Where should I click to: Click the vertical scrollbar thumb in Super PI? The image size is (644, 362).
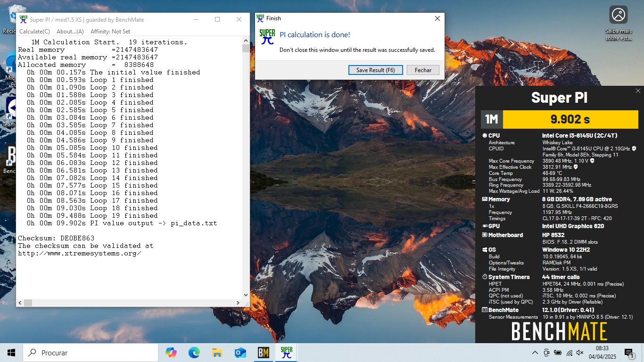[x=246, y=48]
